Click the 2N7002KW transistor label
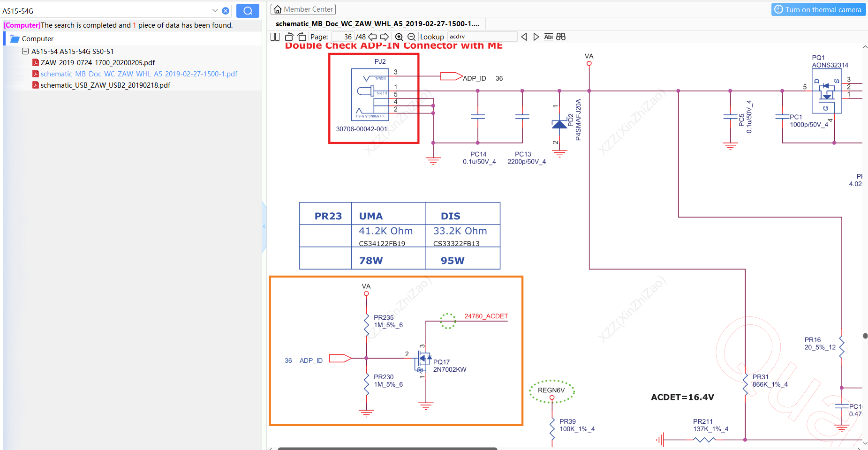This screenshot has width=868, height=450. [450, 369]
